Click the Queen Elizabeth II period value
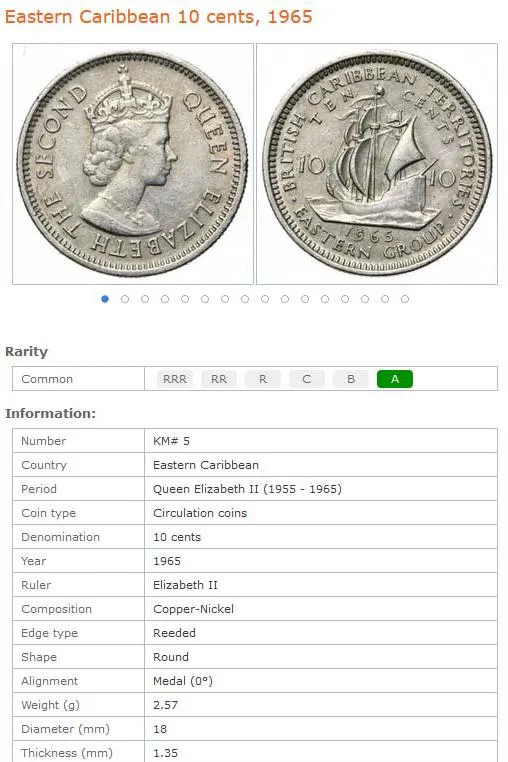The width and height of the screenshot is (508, 762). coord(247,489)
